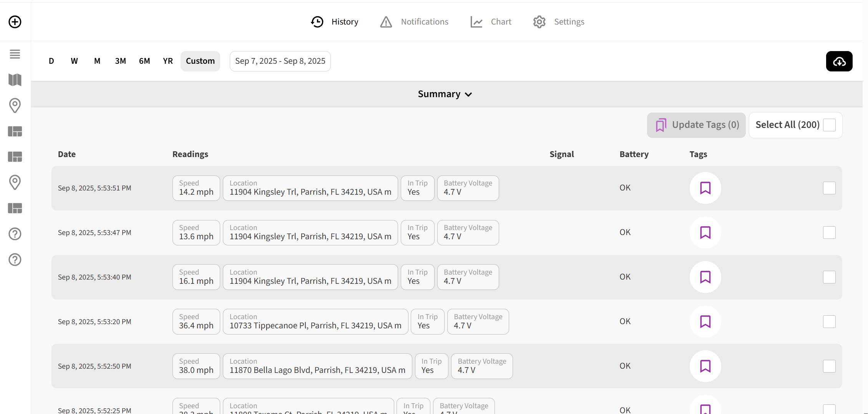Open the hamburger menu icon in sidebar
Screen dimensions: 868x414
(15, 54)
